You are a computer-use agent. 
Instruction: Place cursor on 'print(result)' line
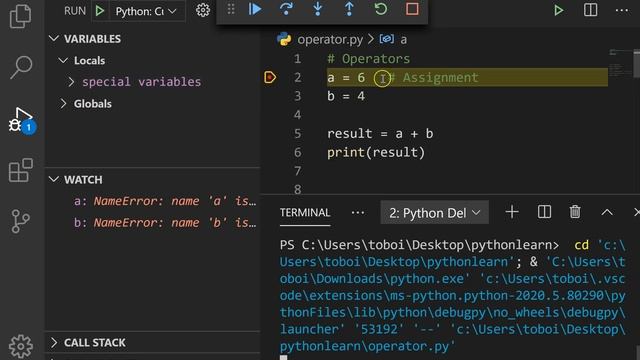[x=376, y=153]
